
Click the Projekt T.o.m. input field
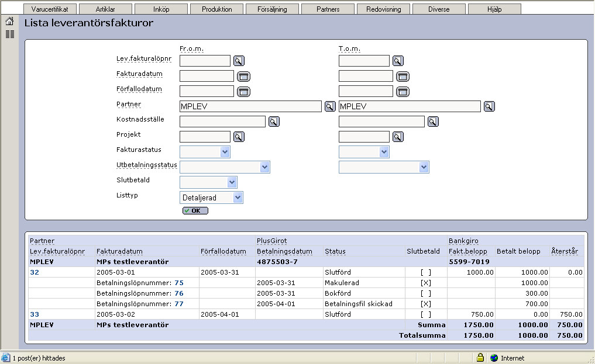[x=364, y=137]
